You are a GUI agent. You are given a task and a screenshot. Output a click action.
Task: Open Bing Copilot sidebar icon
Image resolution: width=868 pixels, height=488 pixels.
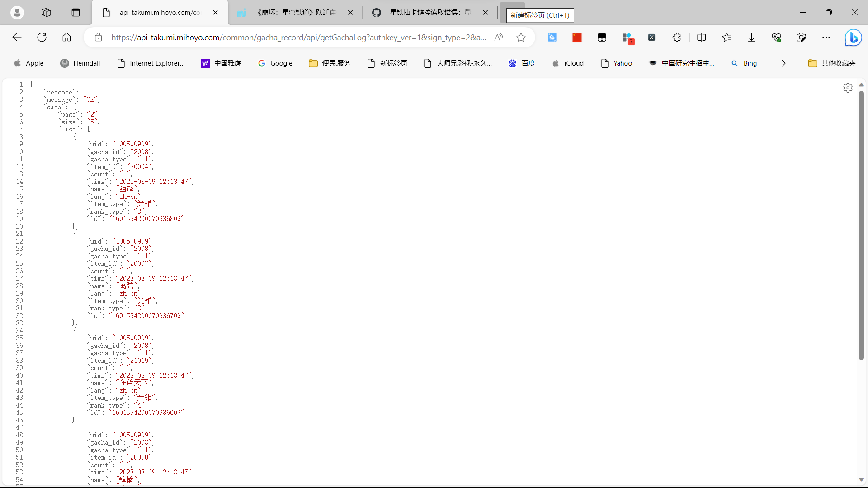[x=853, y=38]
